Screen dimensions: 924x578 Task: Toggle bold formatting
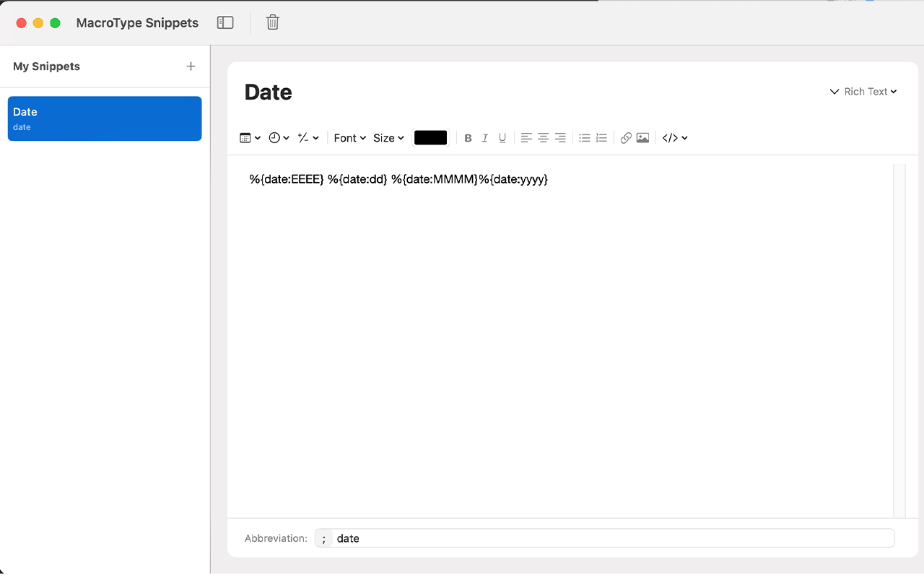click(x=468, y=137)
